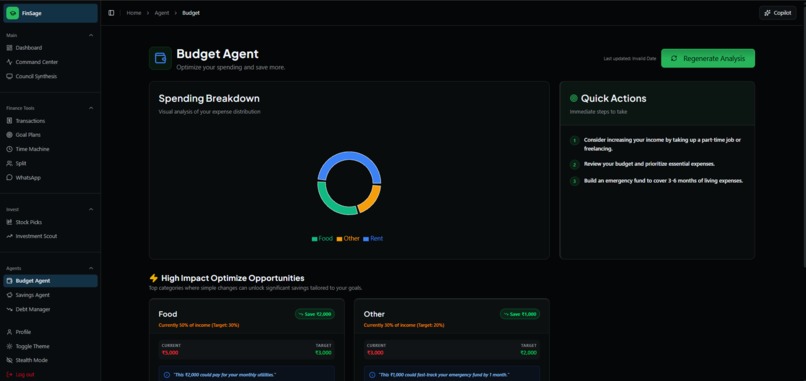Go to Transactions page
806x381 pixels.
point(50,121)
